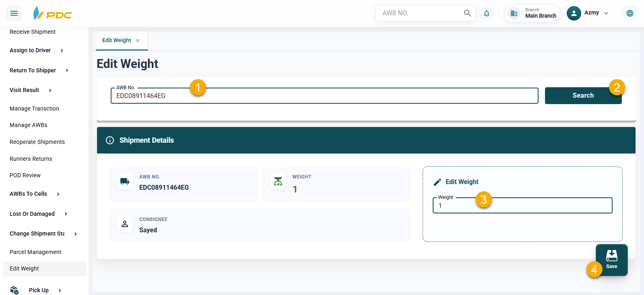This screenshot has width=644, height=295.
Task: Expand Change Shipment Status submenu
Action: tap(76, 234)
